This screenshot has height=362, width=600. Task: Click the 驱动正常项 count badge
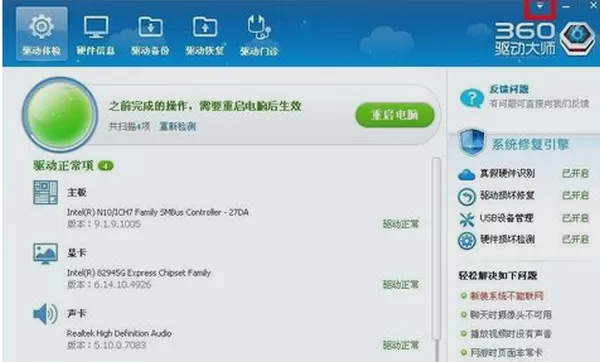click(106, 166)
